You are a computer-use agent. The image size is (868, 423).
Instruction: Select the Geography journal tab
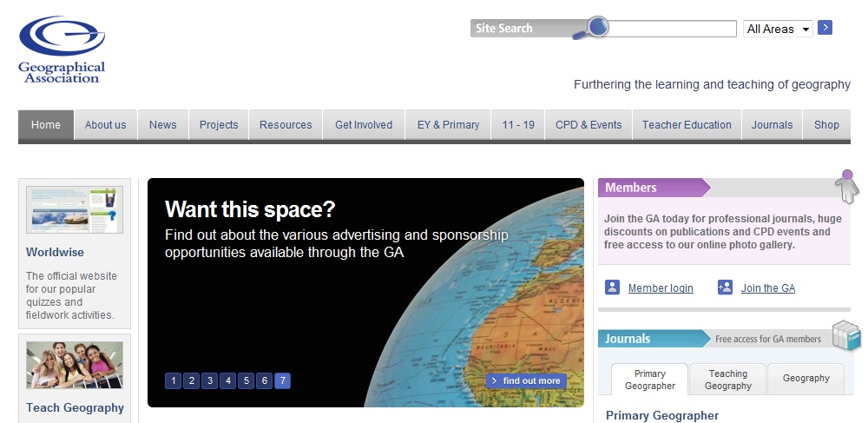pos(806,379)
